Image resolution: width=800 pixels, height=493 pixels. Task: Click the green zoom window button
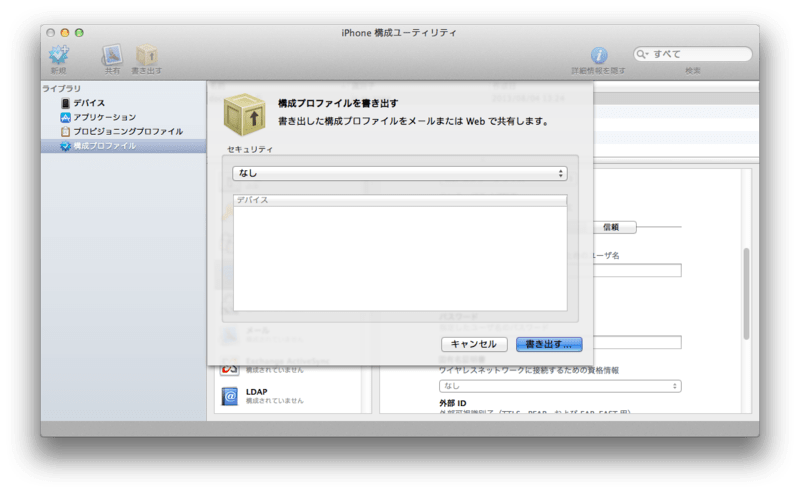pyautogui.click(x=79, y=33)
